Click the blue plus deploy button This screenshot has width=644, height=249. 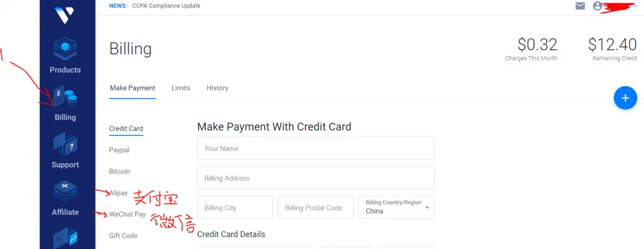[625, 98]
